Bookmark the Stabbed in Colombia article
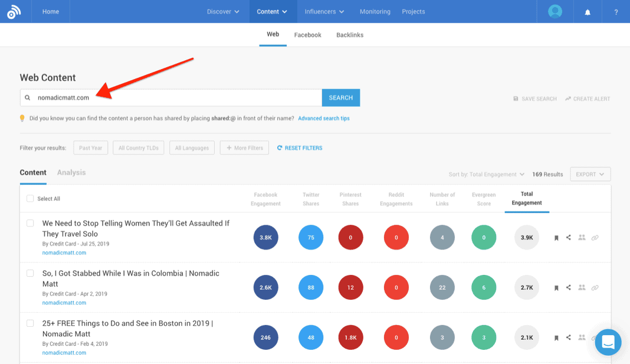The height and width of the screenshot is (364, 630). pyautogui.click(x=556, y=288)
